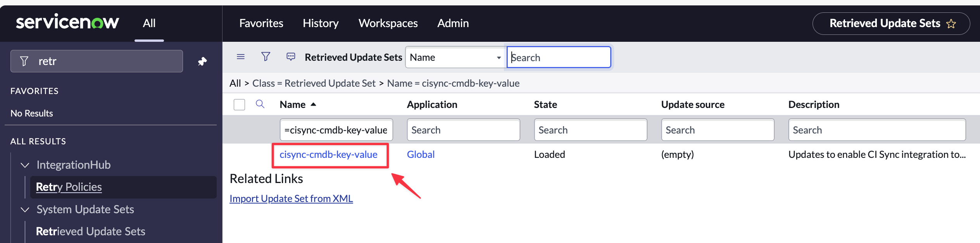Click the Retrieved Update Sets list title
The height and width of the screenshot is (243, 980).
354,57
